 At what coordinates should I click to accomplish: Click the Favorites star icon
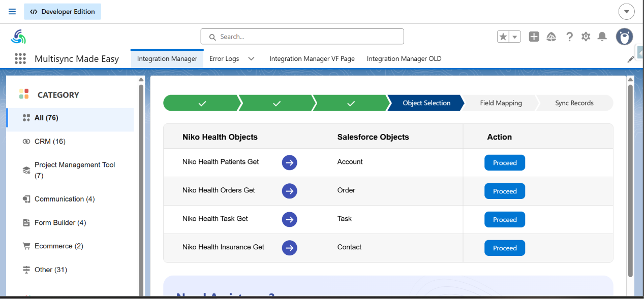[x=503, y=37]
